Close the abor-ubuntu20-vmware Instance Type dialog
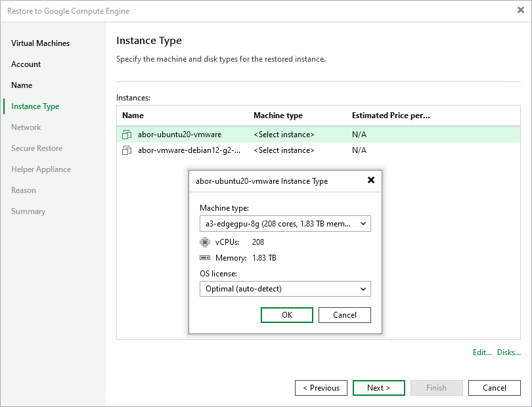The width and height of the screenshot is (532, 407). 371,180
